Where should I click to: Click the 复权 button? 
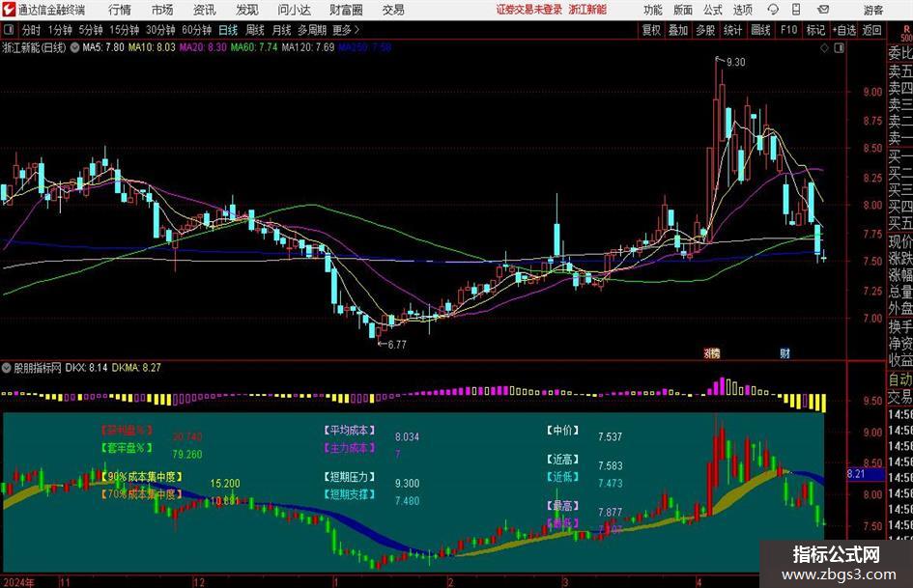point(651,30)
